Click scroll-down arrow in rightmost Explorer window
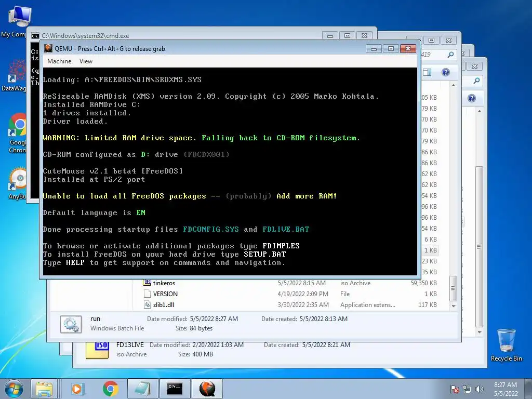 click(480, 332)
